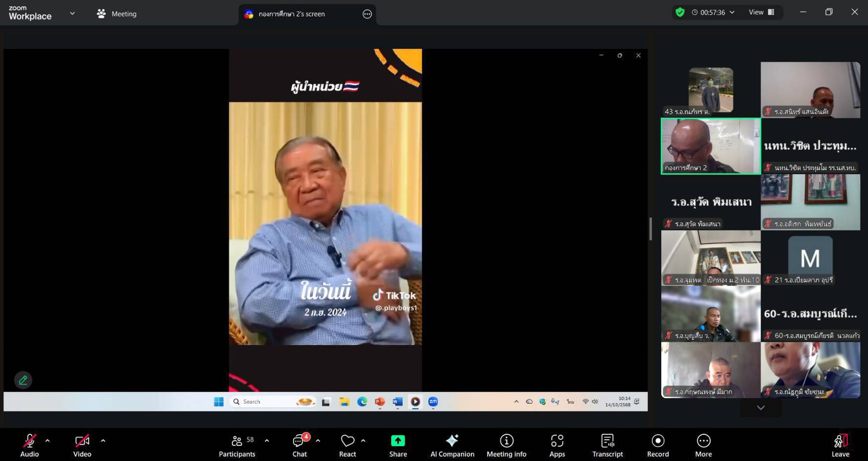Open Meeting info details
The height and width of the screenshot is (461, 868).
(x=506, y=445)
